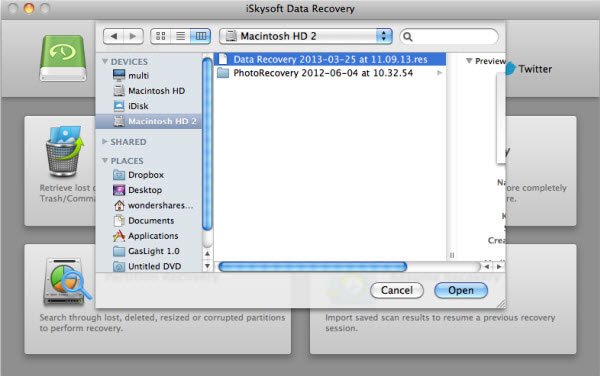Collapse the Preview disclosure triangle
The width and height of the screenshot is (600, 376).
(x=469, y=61)
